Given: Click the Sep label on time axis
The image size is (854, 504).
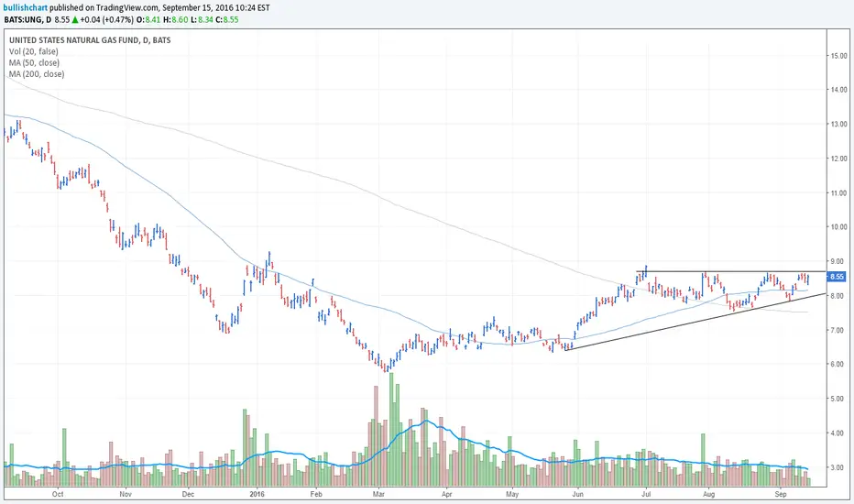Looking at the screenshot, I should click(x=781, y=494).
